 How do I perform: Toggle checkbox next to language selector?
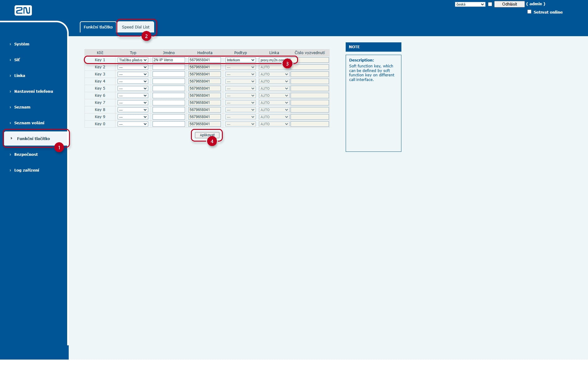tap(490, 4)
